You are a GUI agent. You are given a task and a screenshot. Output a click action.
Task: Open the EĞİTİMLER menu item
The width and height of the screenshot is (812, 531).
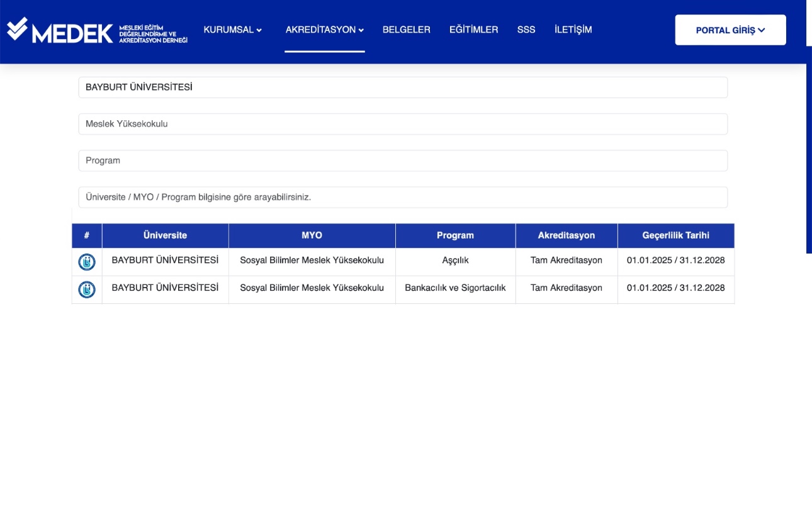click(x=473, y=30)
